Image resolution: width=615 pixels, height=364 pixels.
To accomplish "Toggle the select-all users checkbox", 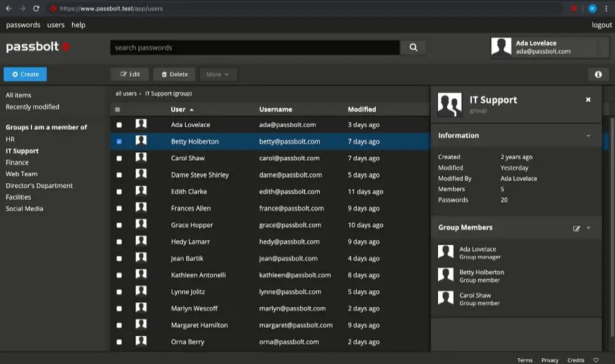I will 117,109.
